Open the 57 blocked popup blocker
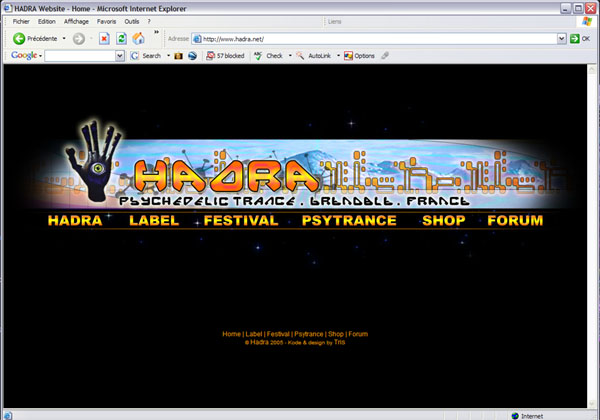This screenshot has width=600, height=420. [x=225, y=56]
